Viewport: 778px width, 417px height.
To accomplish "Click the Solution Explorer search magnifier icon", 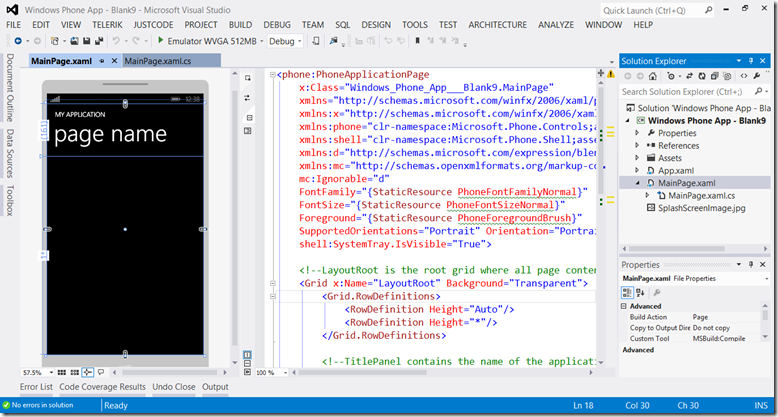I will click(759, 91).
